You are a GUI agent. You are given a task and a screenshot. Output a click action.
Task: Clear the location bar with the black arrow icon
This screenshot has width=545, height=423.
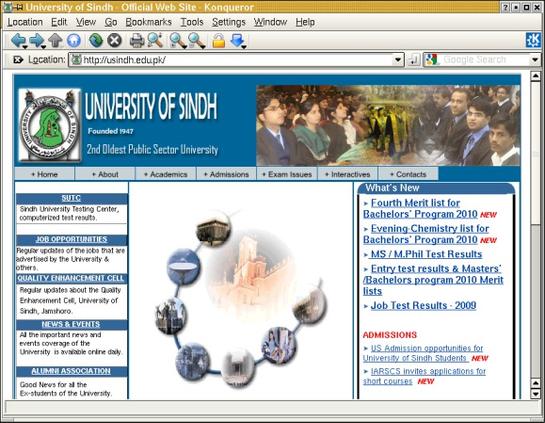tap(18, 59)
